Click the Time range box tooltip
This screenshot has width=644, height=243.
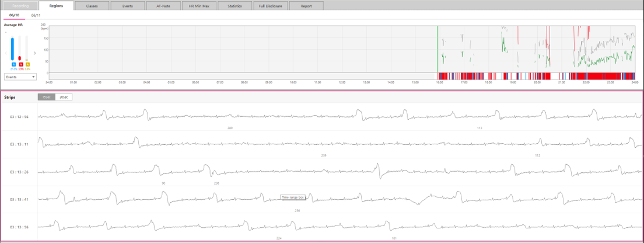293,197
